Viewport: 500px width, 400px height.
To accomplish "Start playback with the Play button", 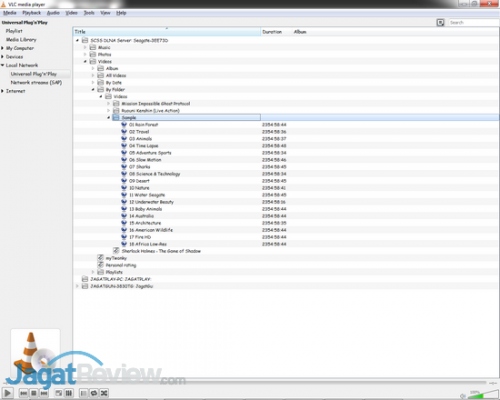I will [7, 393].
